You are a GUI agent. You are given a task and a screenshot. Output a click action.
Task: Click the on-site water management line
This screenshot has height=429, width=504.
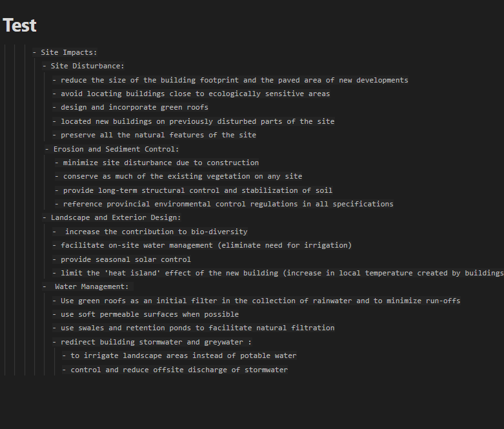[202, 245]
